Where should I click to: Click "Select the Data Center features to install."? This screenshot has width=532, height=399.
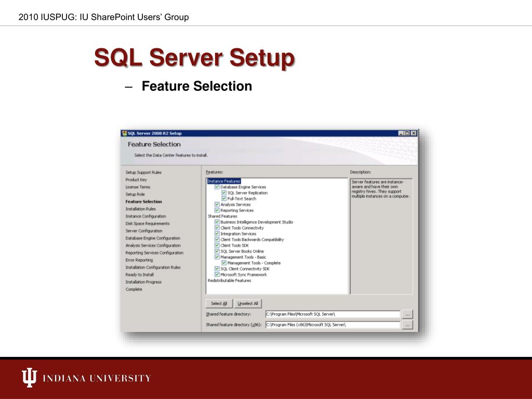(x=171, y=155)
